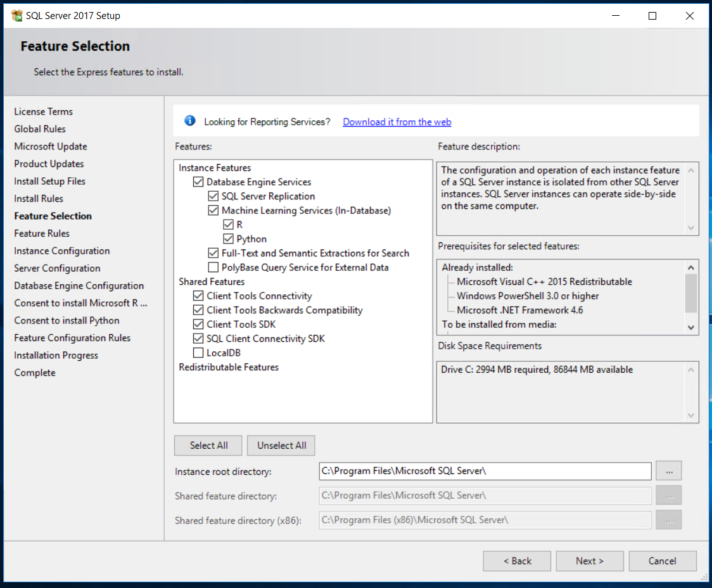
Task: Toggle Machine Learning Services (In-Database) checkbox
Action: coord(213,210)
